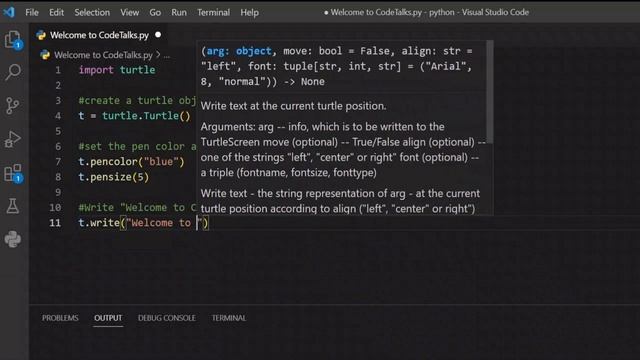The image size is (640, 360).
Task: Click Welcome to CodeTalks.py breadcrumb item
Action: 103,55
